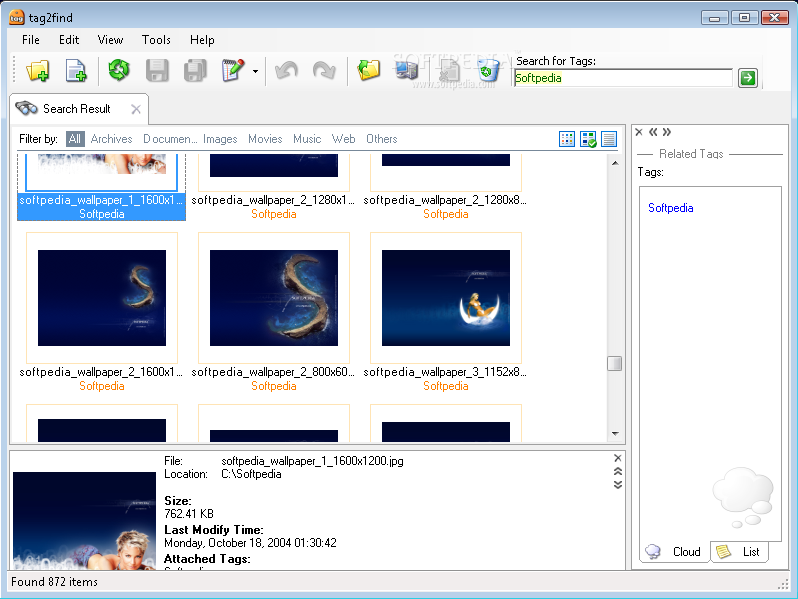Viewport: 798px width, 599px height.
Task: Open the Edit menu
Action: [x=69, y=40]
